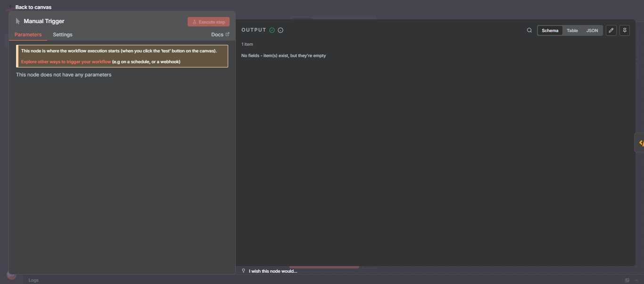Switch to the Parameters tab

coord(28,34)
